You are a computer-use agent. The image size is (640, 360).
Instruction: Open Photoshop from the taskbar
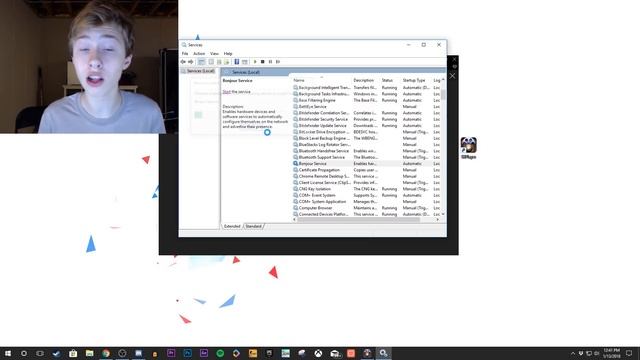click(187, 353)
